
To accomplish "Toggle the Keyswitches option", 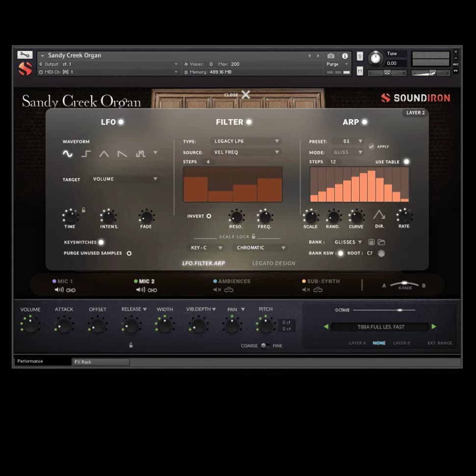I will (101, 242).
